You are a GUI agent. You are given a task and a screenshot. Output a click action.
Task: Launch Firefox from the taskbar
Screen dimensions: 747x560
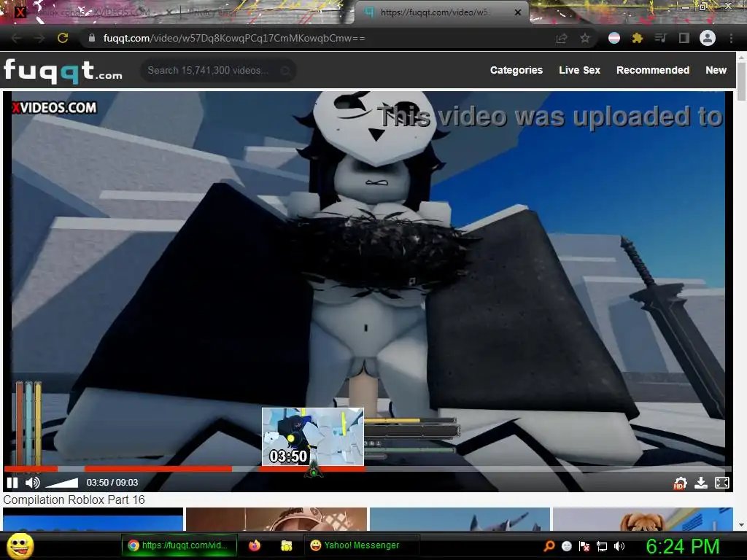255,545
